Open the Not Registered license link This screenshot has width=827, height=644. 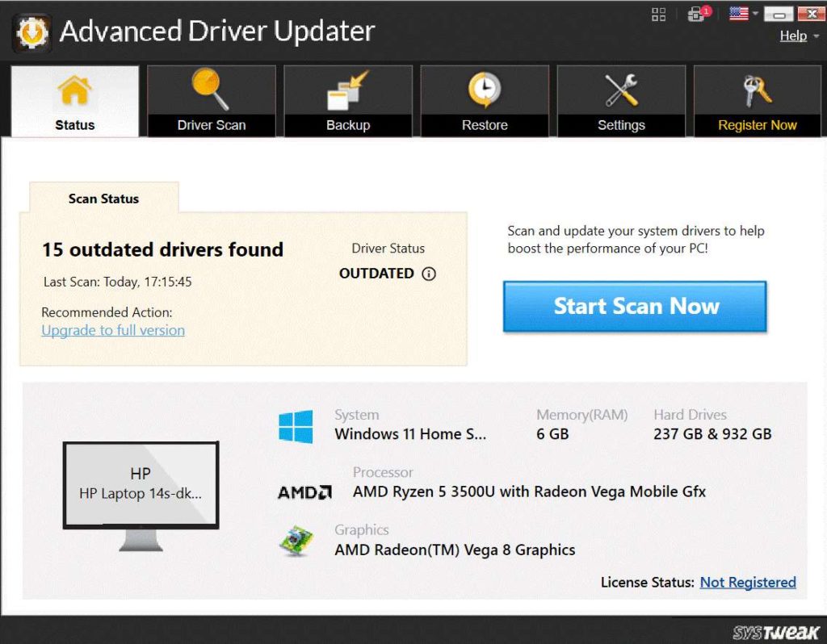click(x=748, y=583)
